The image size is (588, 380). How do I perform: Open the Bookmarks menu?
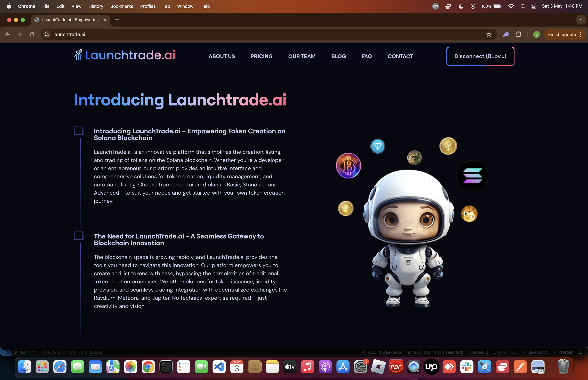coord(122,6)
